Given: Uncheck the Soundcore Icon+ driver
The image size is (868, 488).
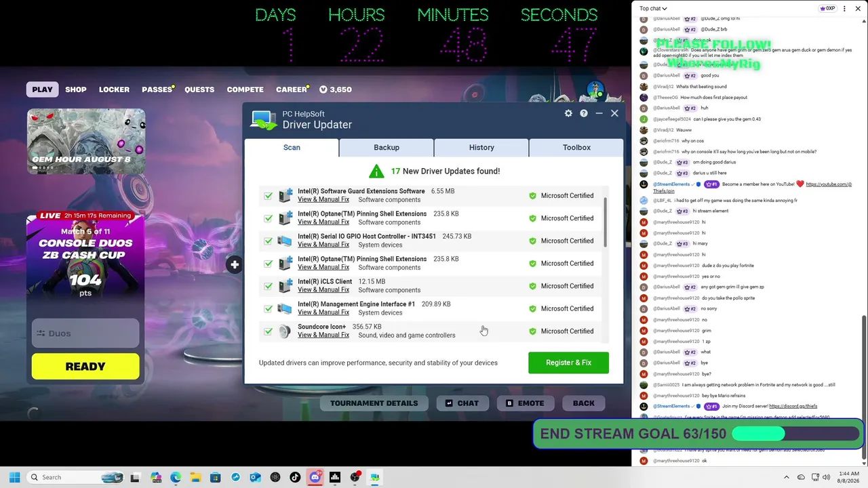Looking at the screenshot, I should pos(269,331).
